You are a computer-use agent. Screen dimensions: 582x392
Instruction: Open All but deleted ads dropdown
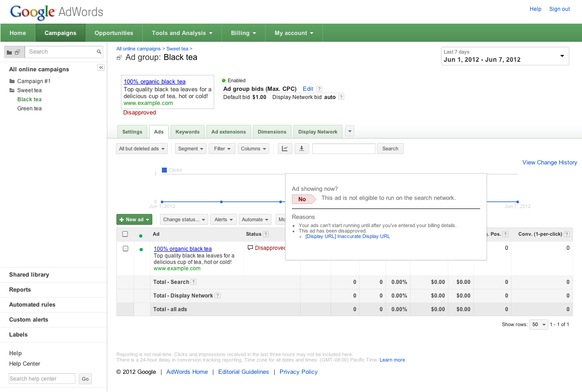[x=142, y=149]
